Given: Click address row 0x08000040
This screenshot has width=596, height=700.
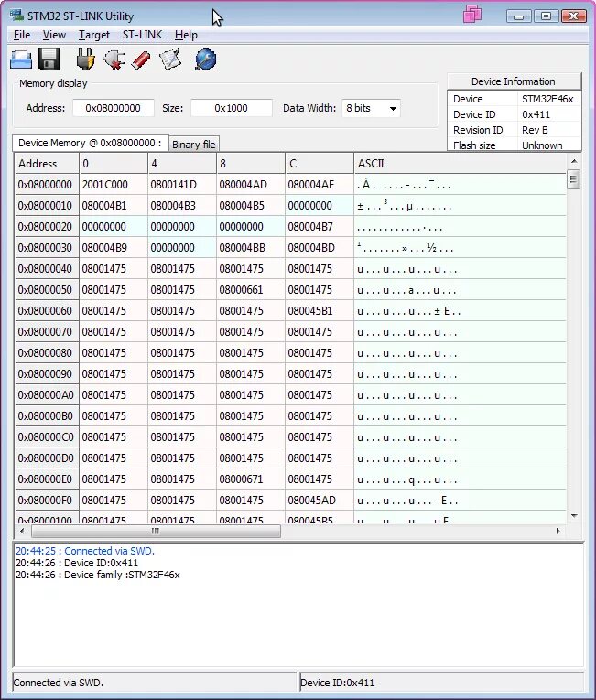Looking at the screenshot, I should (47, 269).
